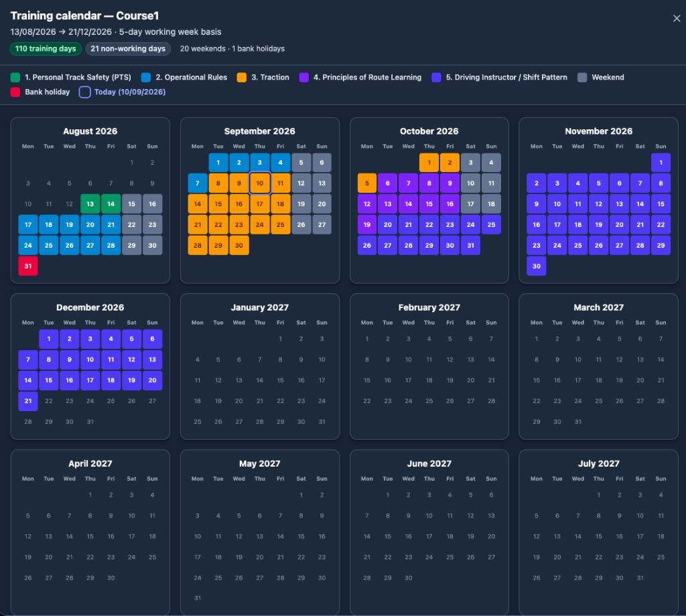This screenshot has width=686, height=616.
Task: Select 5 October 2026 Traction day
Action: point(367,183)
